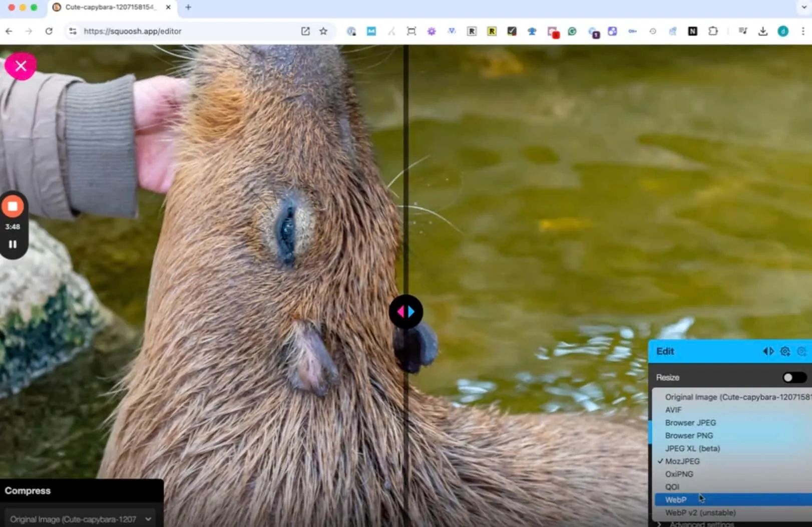The height and width of the screenshot is (527, 812).
Task: Open the left Compress format dropdown
Action: pos(80,519)
